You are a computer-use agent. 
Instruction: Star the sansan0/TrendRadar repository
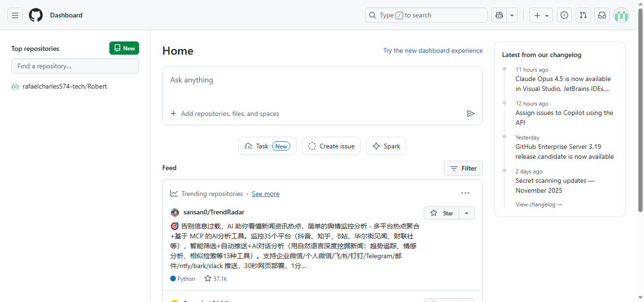click(442, 213)
